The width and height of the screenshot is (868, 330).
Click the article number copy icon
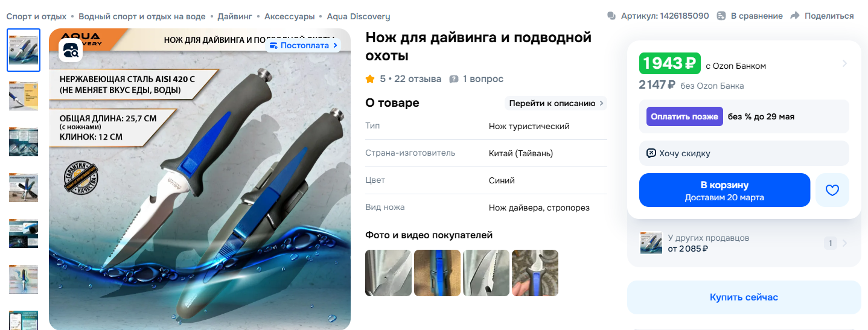(611, 16)
